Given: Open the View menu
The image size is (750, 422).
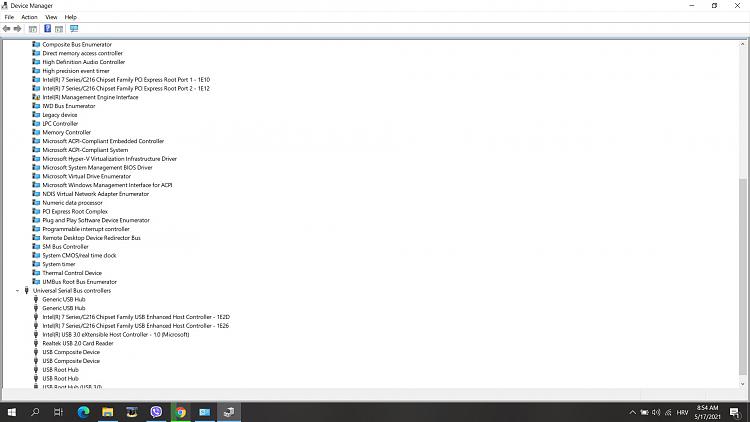Looking at the screenshot, I should (51, 17).
